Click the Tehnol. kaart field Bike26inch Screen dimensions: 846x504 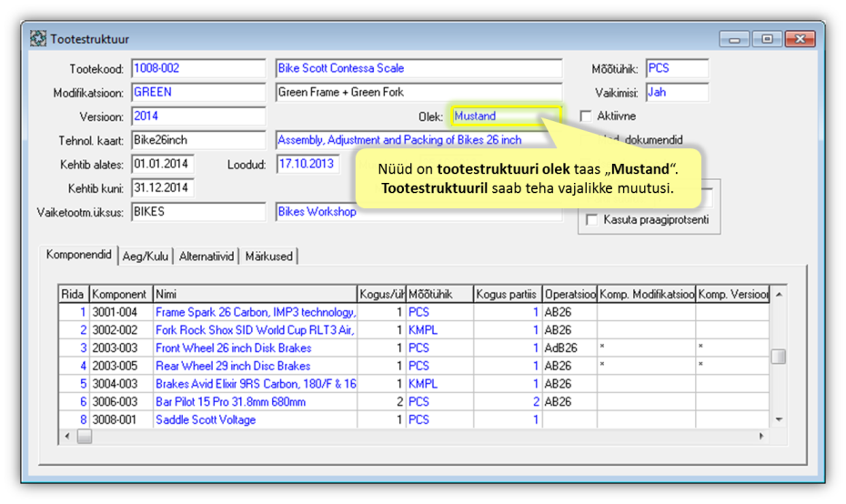tap(198, 140)
